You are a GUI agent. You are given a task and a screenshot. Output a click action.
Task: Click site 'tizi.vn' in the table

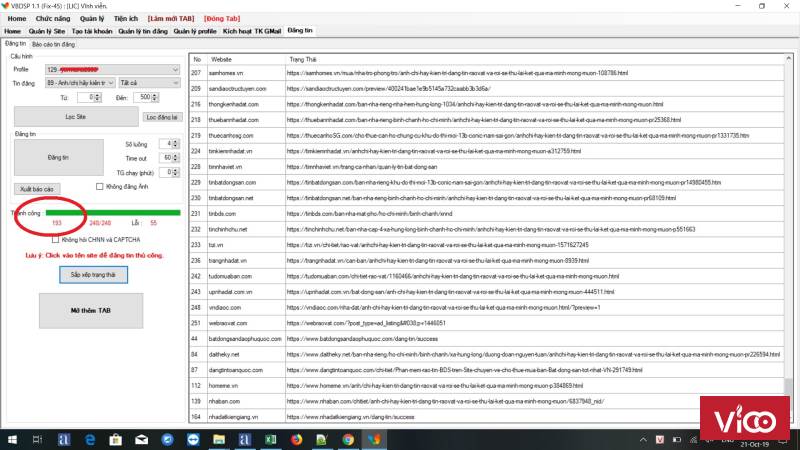[216, 245]
